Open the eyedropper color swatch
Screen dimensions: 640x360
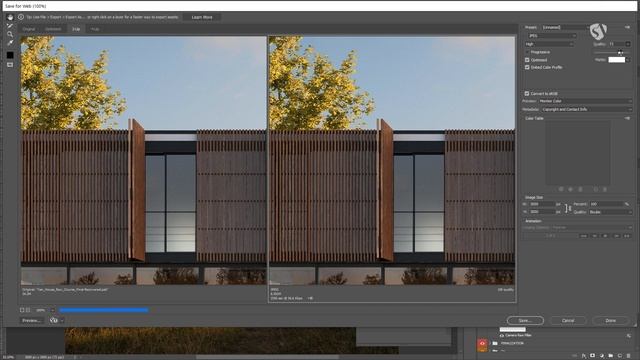[10, 55]
